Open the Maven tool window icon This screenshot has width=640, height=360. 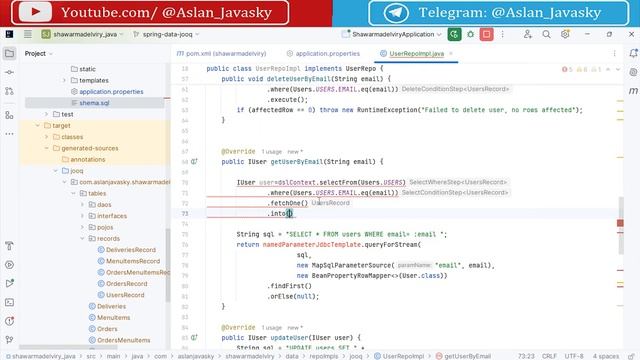pyautogui.click(x=633, y=91)
